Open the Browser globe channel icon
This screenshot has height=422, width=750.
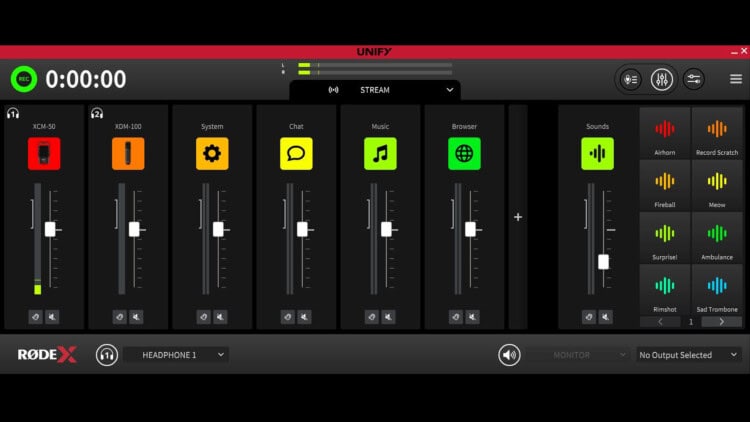pos(464,154)
